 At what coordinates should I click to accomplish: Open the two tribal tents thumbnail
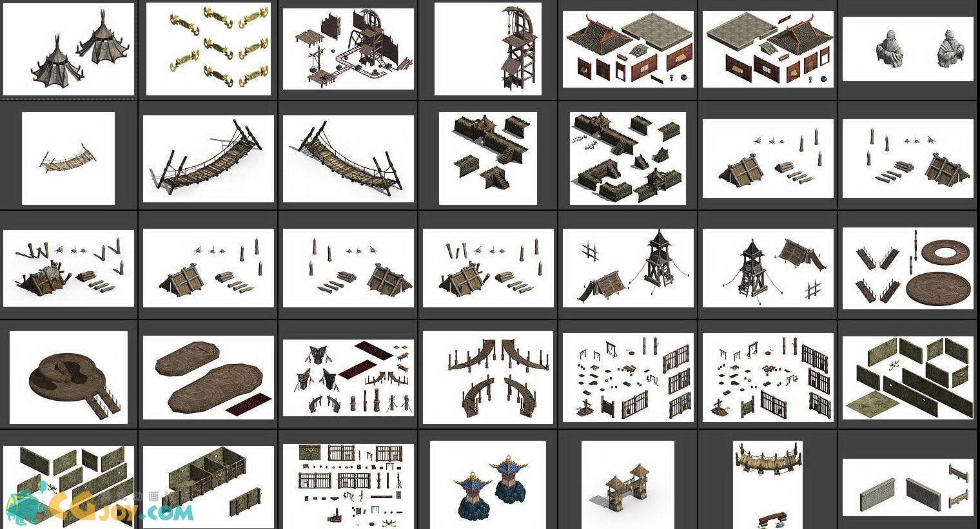point(68,50)
